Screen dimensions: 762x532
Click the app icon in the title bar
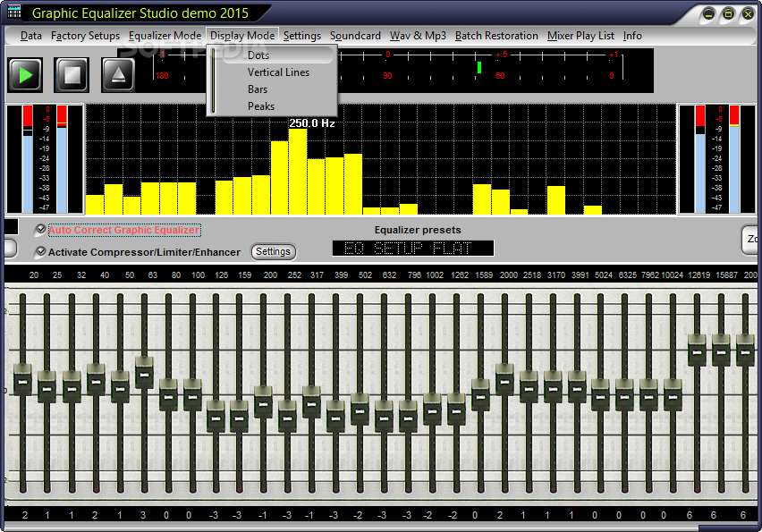[x=14, y=13]
